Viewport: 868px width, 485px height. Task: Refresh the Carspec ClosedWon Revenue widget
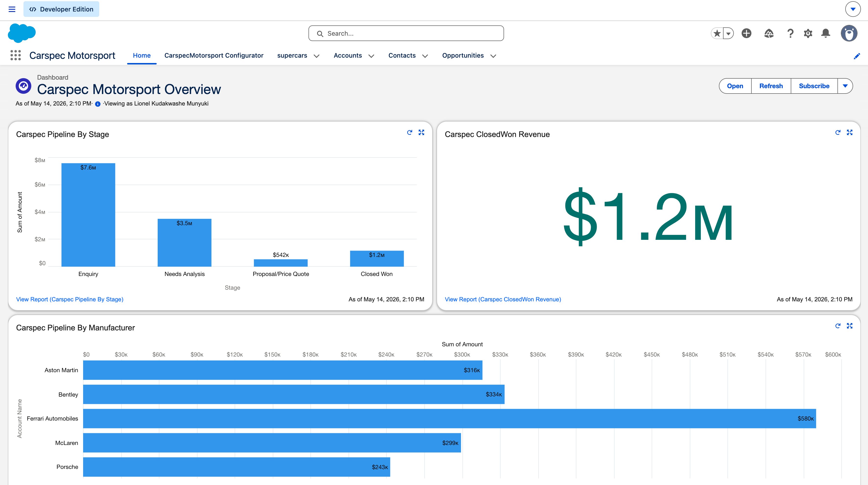click(838, 133)
